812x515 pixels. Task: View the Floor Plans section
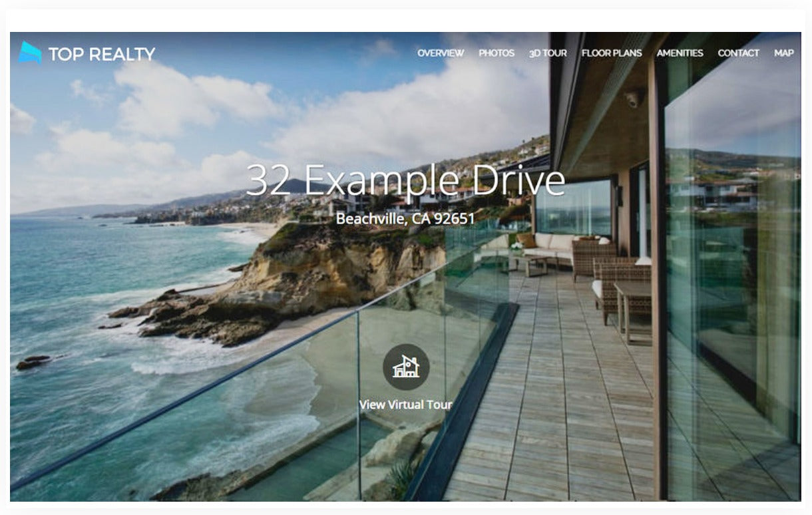coord(612,53)
